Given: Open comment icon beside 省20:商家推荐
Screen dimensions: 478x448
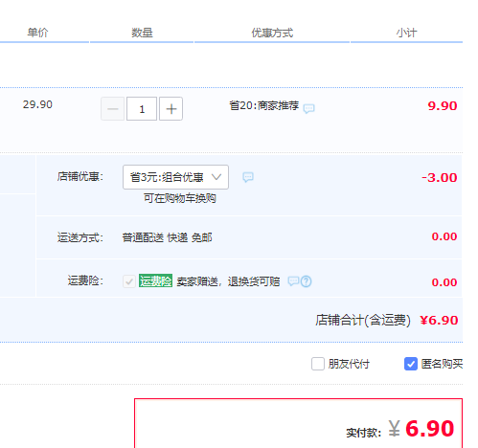Looking at the screenshot, I should (x=308, y=108).
